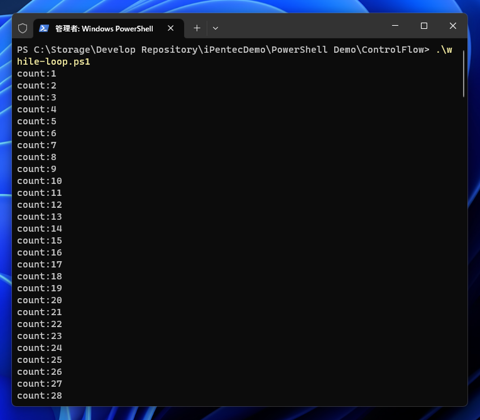
Task: Maximize the terminal window
Action: (x=424, y=26)
